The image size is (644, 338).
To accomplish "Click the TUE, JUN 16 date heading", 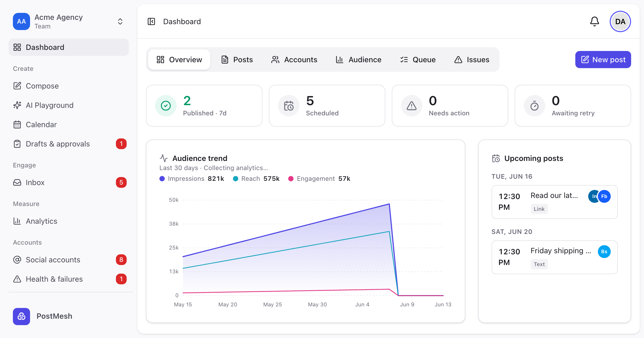I will [x=512, y=177].
